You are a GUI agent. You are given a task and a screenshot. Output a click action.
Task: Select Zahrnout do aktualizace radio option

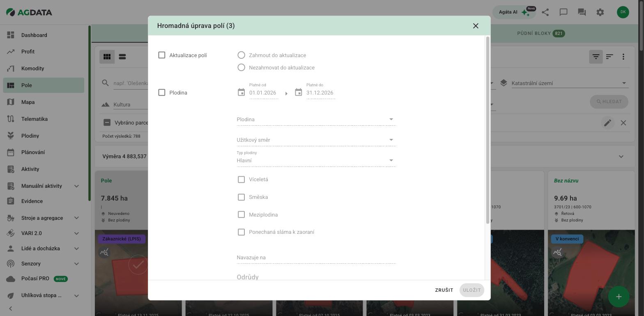[241, 55]
